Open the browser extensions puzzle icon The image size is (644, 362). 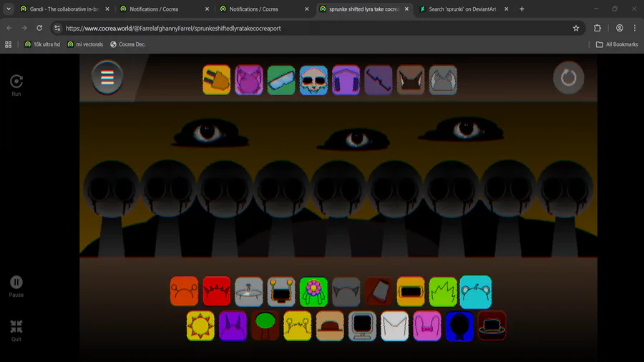[597, 29]
